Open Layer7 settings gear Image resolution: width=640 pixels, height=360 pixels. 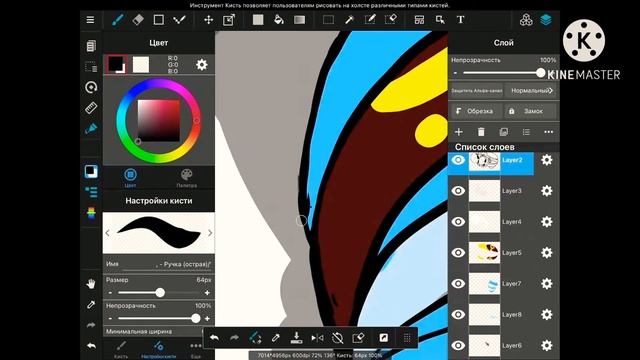point(547,284)
